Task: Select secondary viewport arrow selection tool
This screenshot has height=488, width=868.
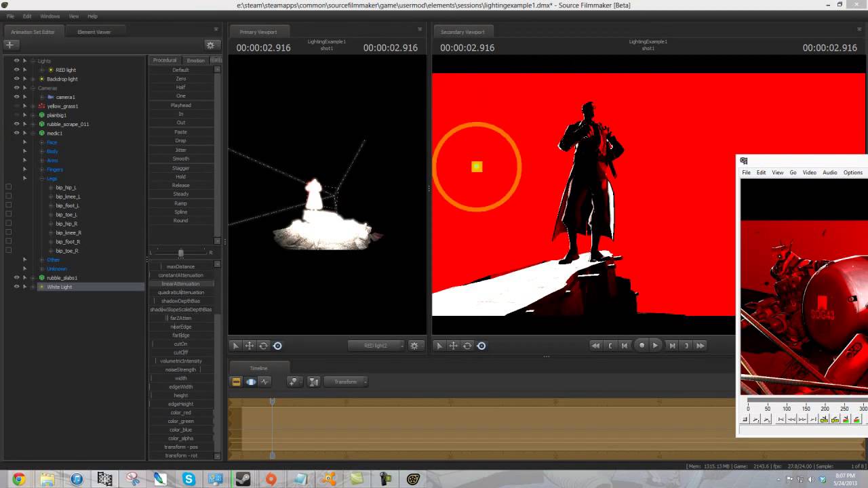Action: [x=439, y=346]
